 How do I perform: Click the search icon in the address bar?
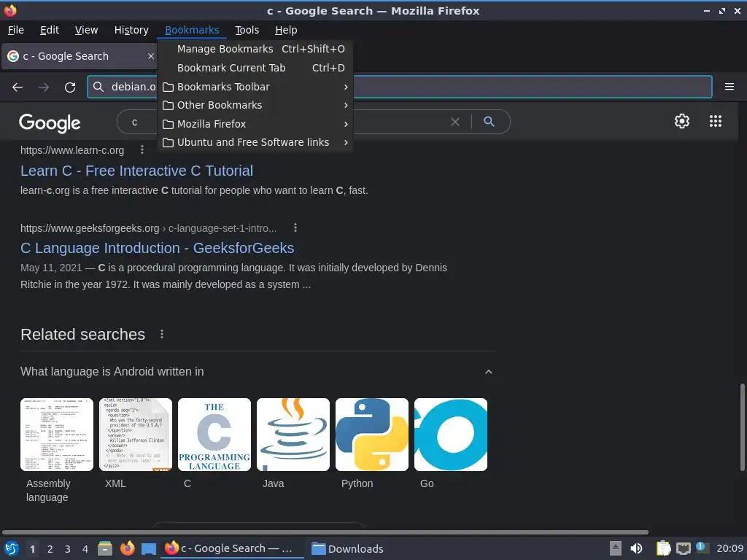click(x=98, y=87)
